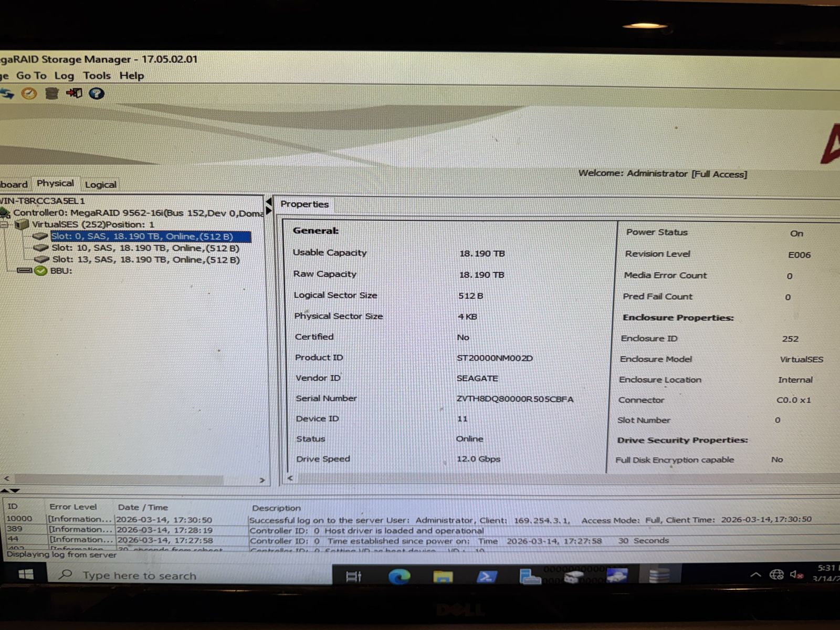
Task: Select the Slot 10 SAS drive
Action: coord(145,248)
